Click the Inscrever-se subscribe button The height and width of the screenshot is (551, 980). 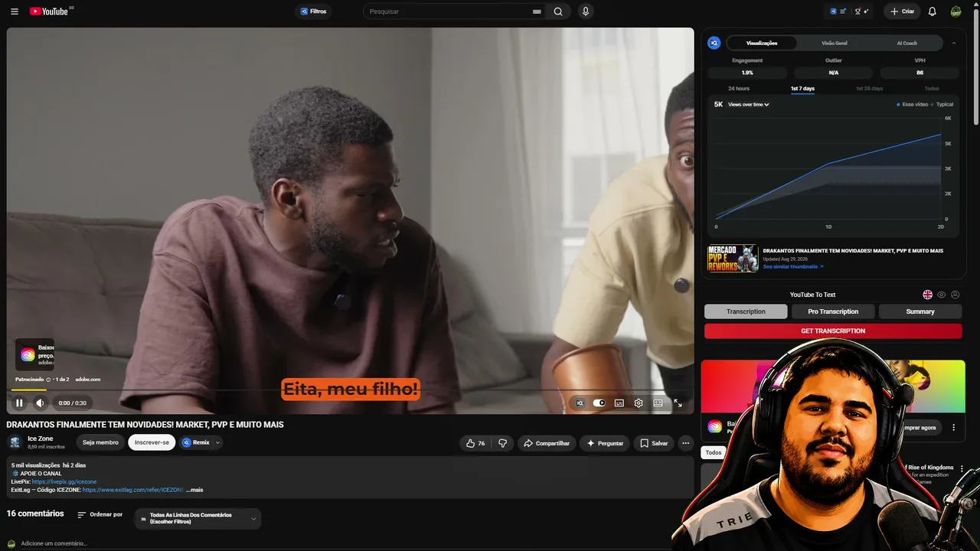pos(152,442)
